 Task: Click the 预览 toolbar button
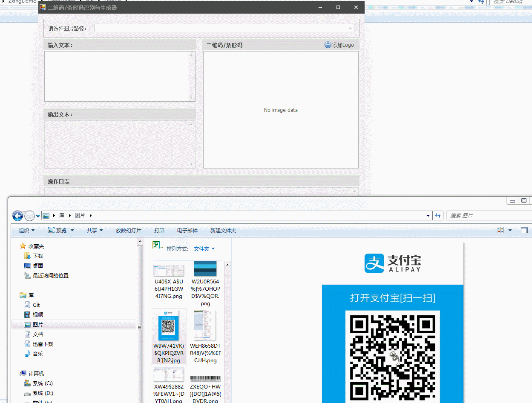(x=57, y=230)
